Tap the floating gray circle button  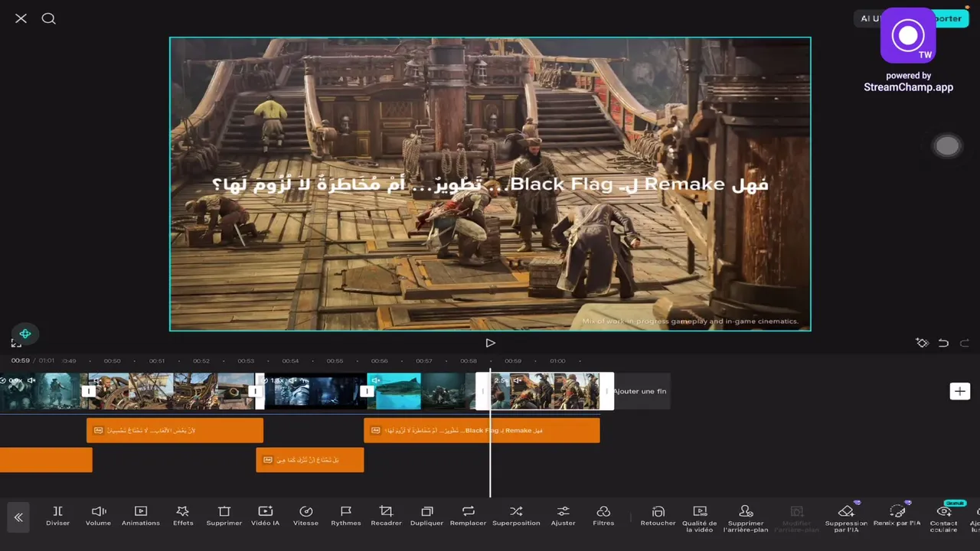[x=947, y=147]
